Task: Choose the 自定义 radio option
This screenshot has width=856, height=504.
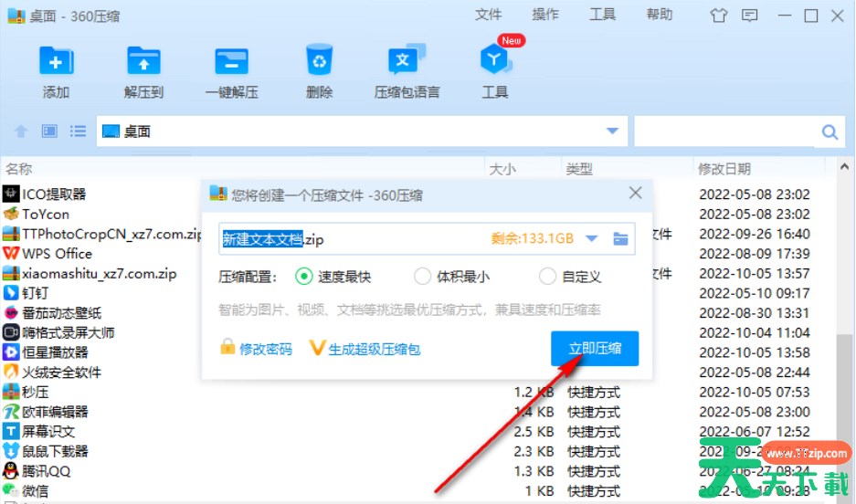Action: point(547,277)
